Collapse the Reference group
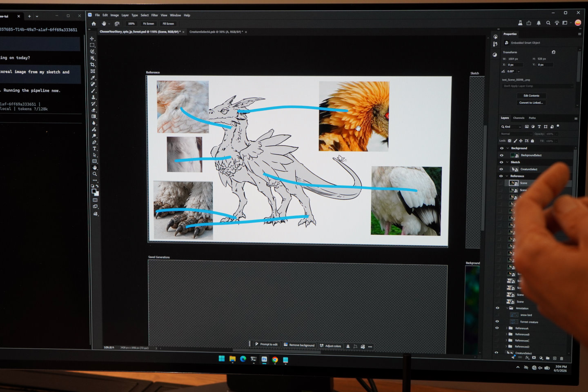This screenshot has height=392, width=588. 507,176
